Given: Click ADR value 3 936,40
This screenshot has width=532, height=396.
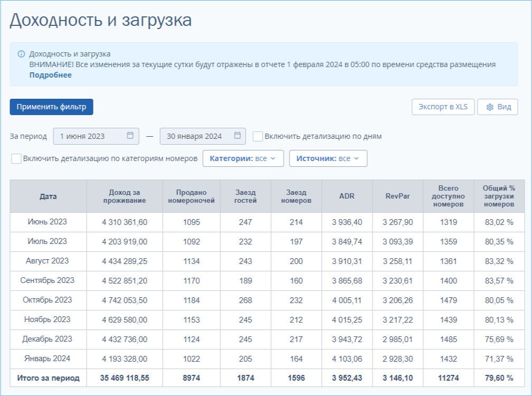Looking at the screenshot, I should [x=347, y=222].
